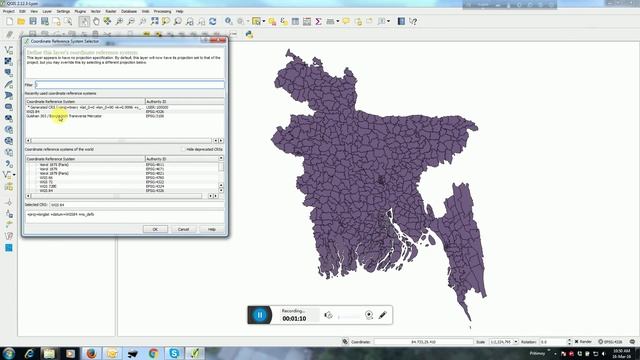Viewport: 640px width, 360px height.
Task: Toggle Hide deprecated CRSs checkbox
Action: [x=183, y=149]
